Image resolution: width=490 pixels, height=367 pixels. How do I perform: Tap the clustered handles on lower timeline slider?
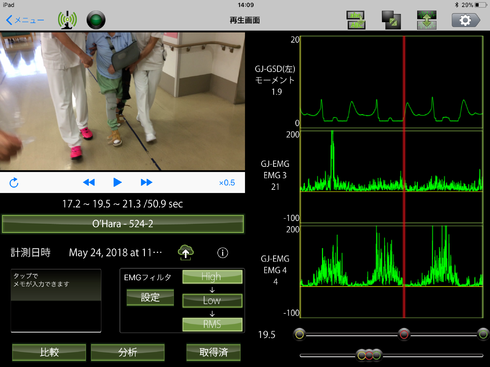tap(369, 355)
